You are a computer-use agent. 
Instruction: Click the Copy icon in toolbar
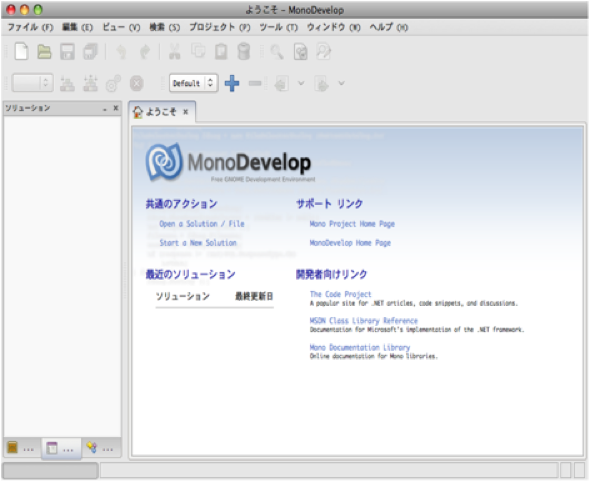tap(198, 51)
